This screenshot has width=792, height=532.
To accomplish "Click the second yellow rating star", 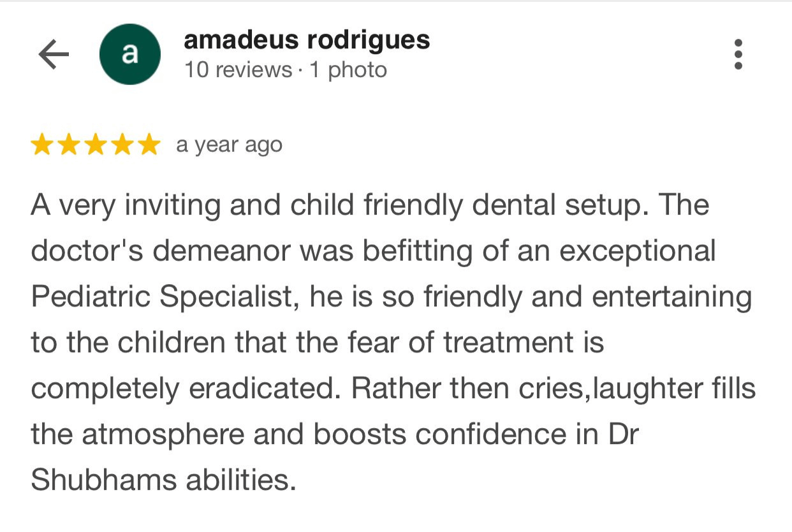I will click(69, 145).
